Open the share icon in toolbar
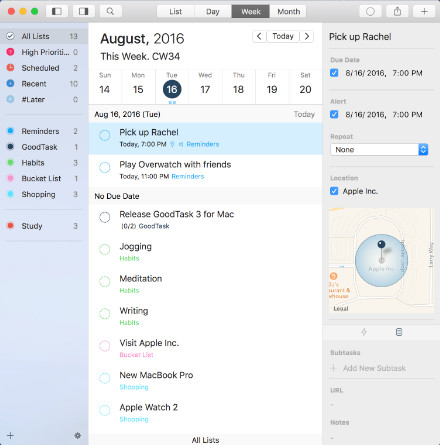The image size is (440, 445). click(x=397, y=12)
